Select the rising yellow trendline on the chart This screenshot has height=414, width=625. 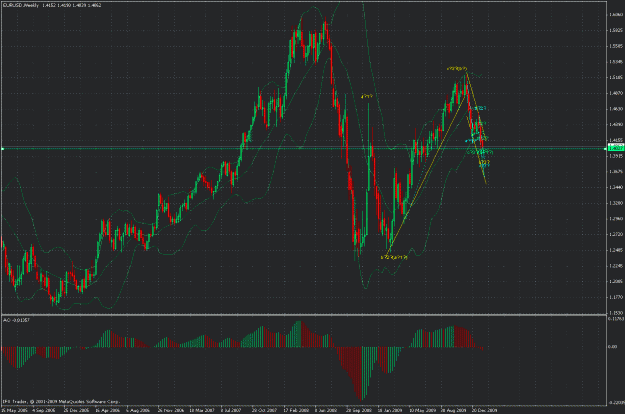[x=428, y=173]
